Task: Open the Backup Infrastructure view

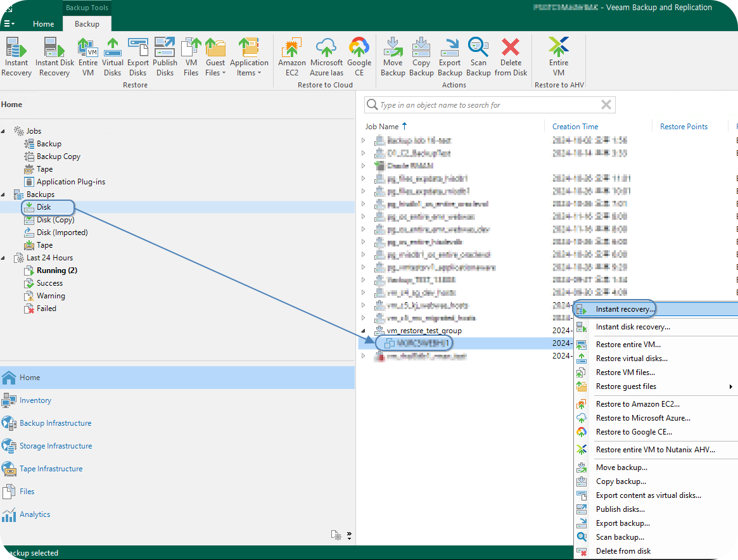Action: [x=55, y=423]
